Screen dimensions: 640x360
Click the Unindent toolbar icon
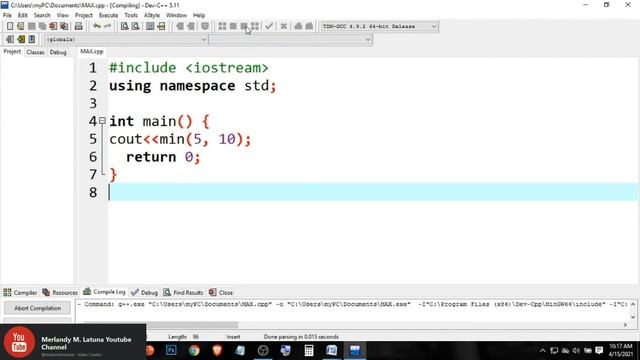tap(191, 26)
